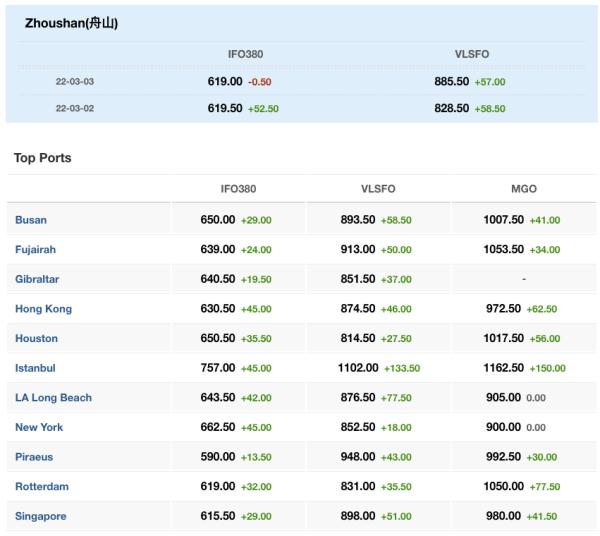Select the New York port link
The width and height of the screenshot is (600, 536).
(x=39, y=427)
